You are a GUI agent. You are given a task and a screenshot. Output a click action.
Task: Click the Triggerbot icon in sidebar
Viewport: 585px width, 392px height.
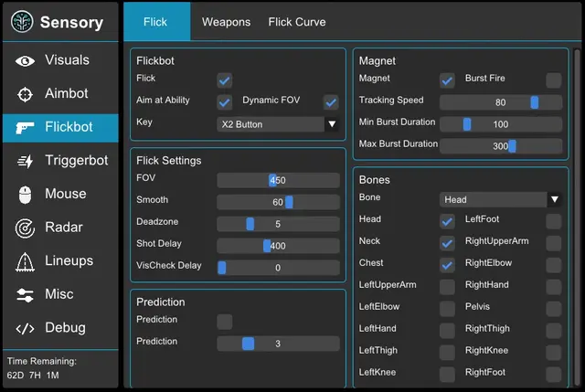point(26,162)
